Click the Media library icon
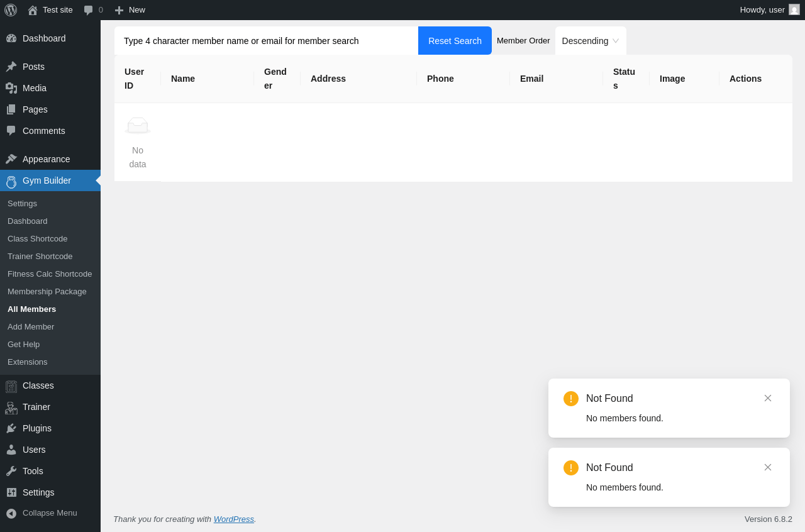805x532 pixels. pyautogui.click(x=11, y=88)
